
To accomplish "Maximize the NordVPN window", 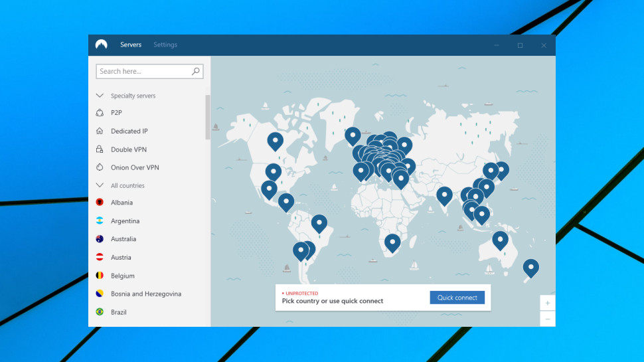I will tap(520, 45).
